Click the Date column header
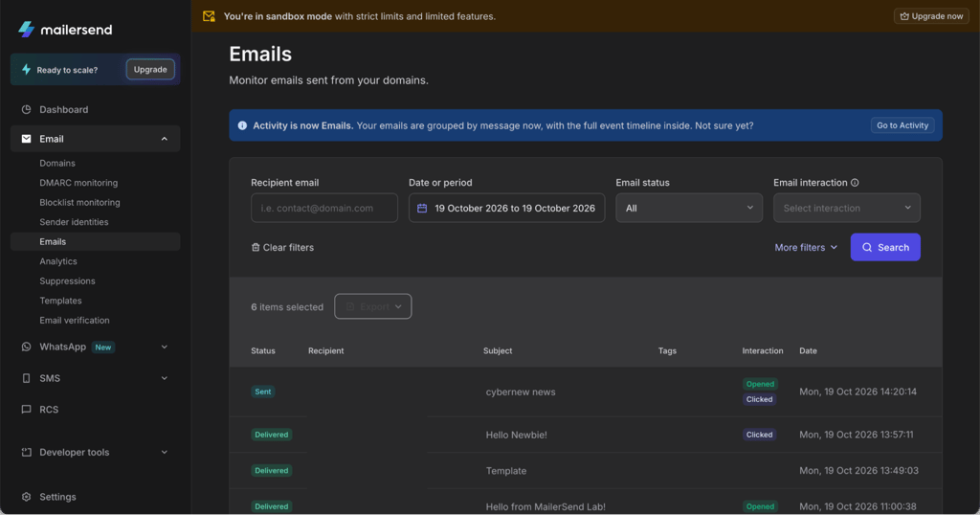This screenshot has width=980, height=515. (x=808, y=351)
